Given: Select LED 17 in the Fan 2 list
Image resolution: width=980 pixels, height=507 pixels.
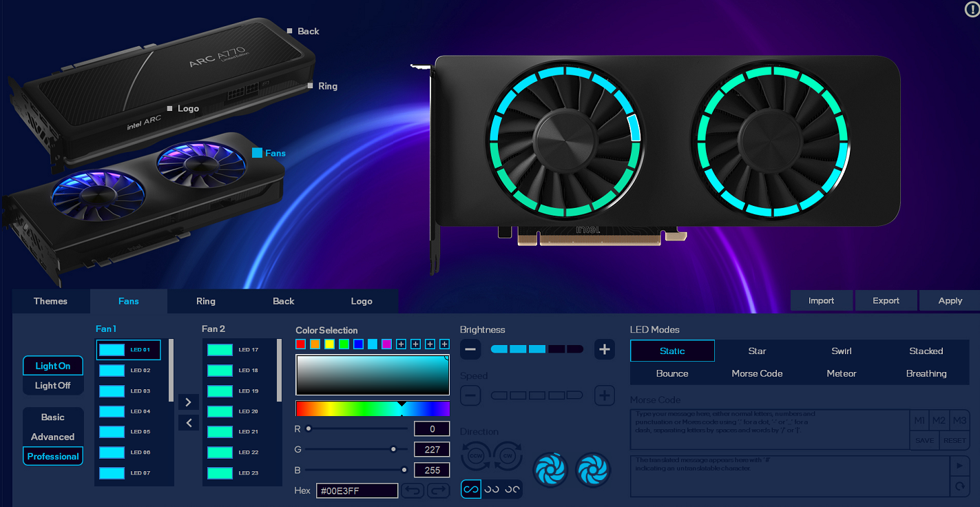Looking at the screenshot, I should coord(237,350).
